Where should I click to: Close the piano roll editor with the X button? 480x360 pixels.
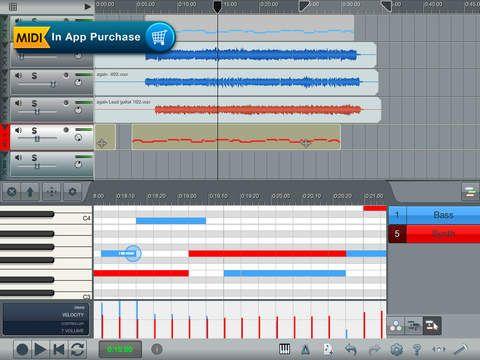coord(12,192)
